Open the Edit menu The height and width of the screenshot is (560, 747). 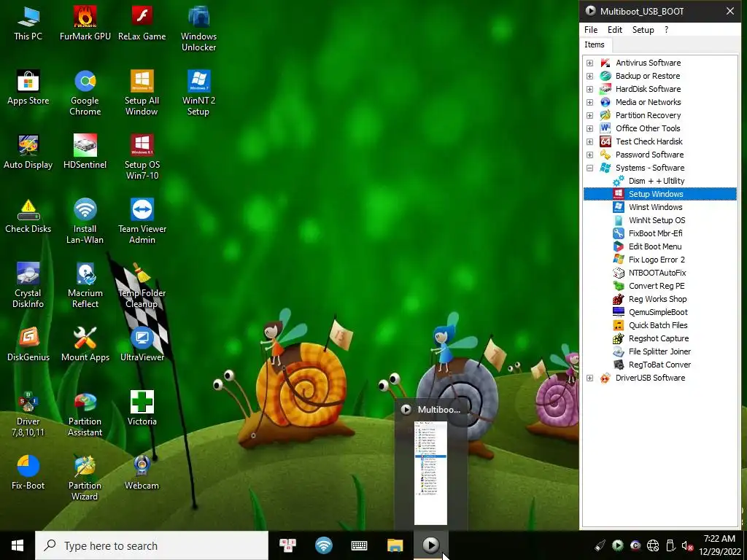(x=614, y=29)
